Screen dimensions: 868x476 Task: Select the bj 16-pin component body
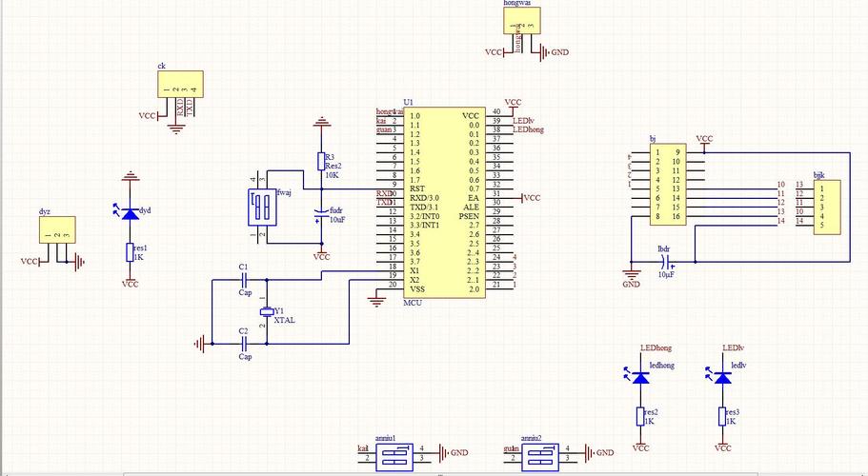[668, 184]
